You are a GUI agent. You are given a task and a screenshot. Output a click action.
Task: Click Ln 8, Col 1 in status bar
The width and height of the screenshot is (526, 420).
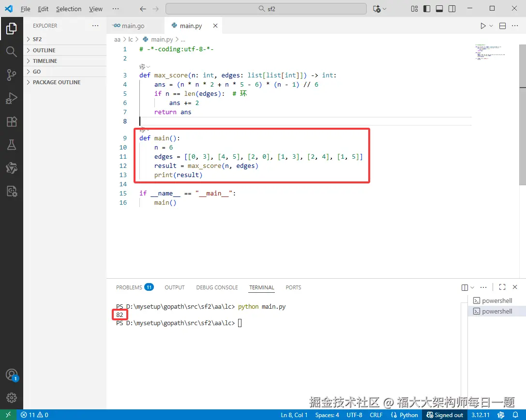294,415
